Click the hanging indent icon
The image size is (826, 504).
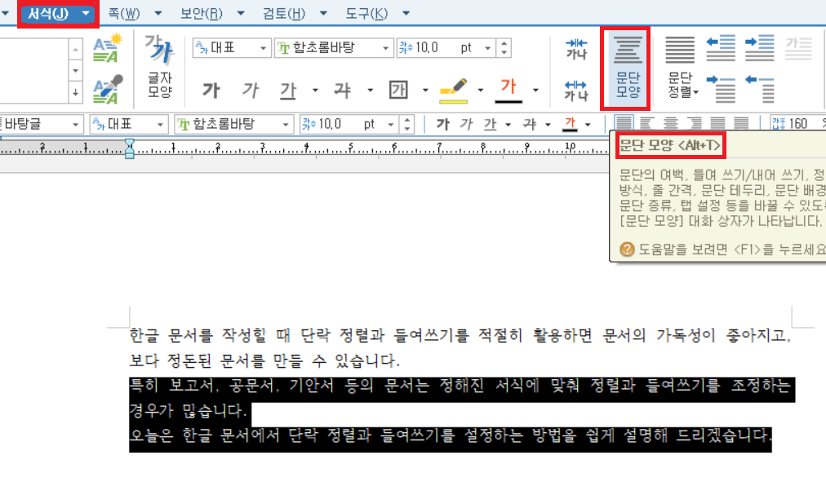[x=760, y=89]
